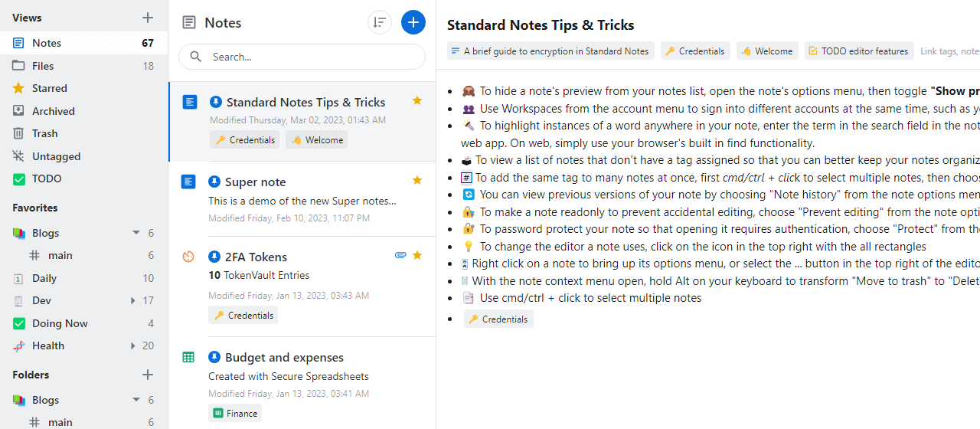Image resolution: width=980 pixels, height=429 pixels.
Task: Click the Trash bin icon in Views
Action: [18, 133]
